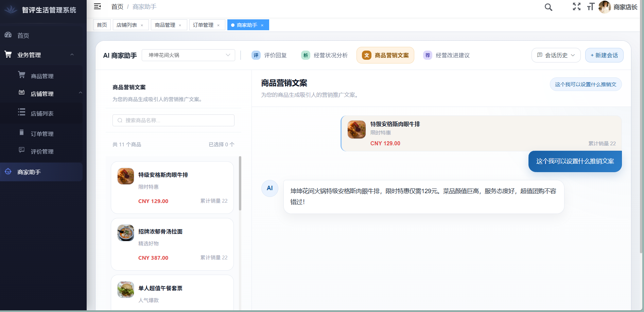The height and width of the screenshot is (312, 644).
Task: Collapse the sidebar navigation menu
Action: [98, 6]
